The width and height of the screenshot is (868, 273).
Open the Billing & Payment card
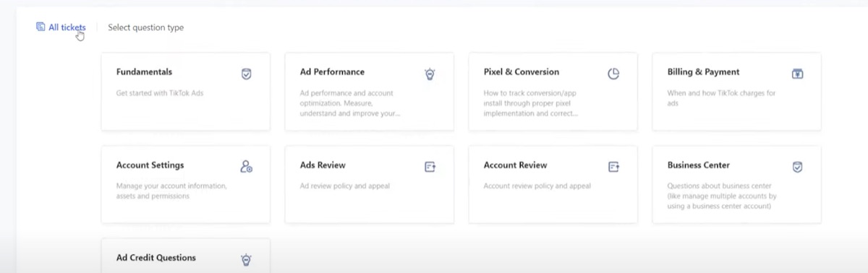pos(737,92)
